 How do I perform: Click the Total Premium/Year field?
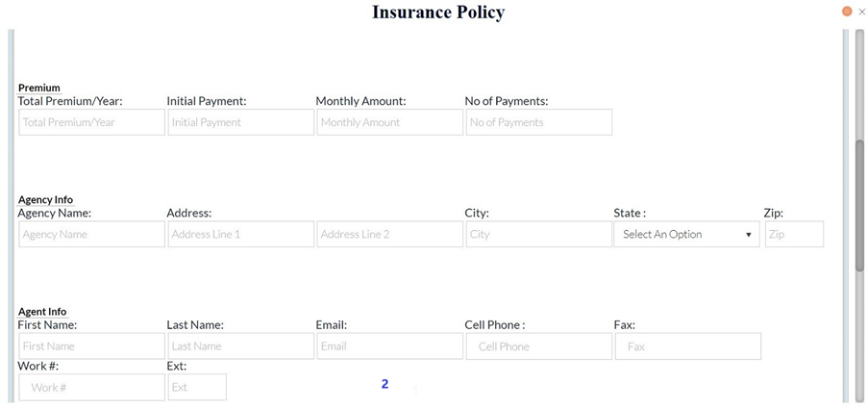[x=92, y=122]
